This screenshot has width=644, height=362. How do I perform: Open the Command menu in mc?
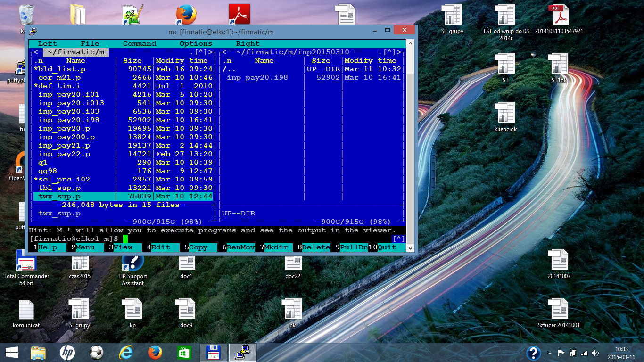[139, 43]
